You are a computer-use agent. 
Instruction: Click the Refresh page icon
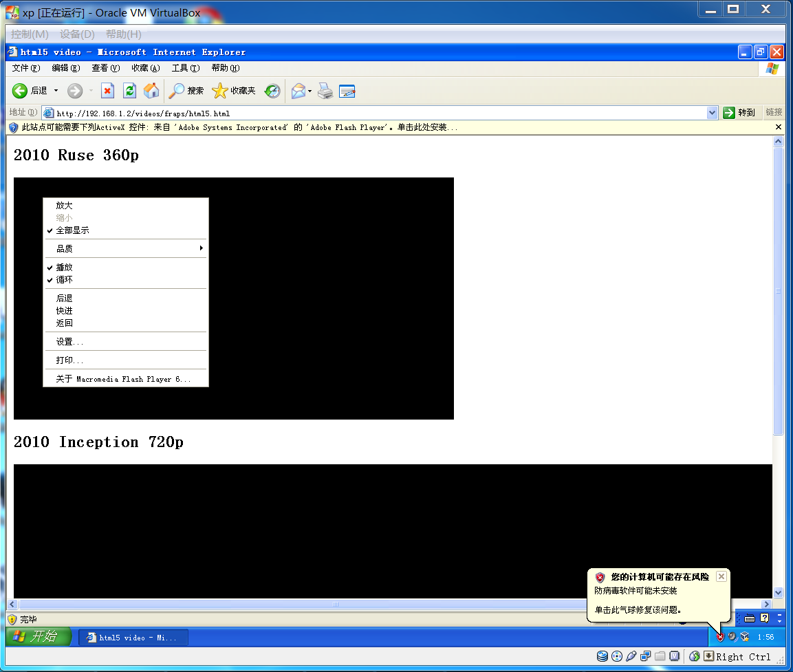pyautogui.click(x=129, y=91)
